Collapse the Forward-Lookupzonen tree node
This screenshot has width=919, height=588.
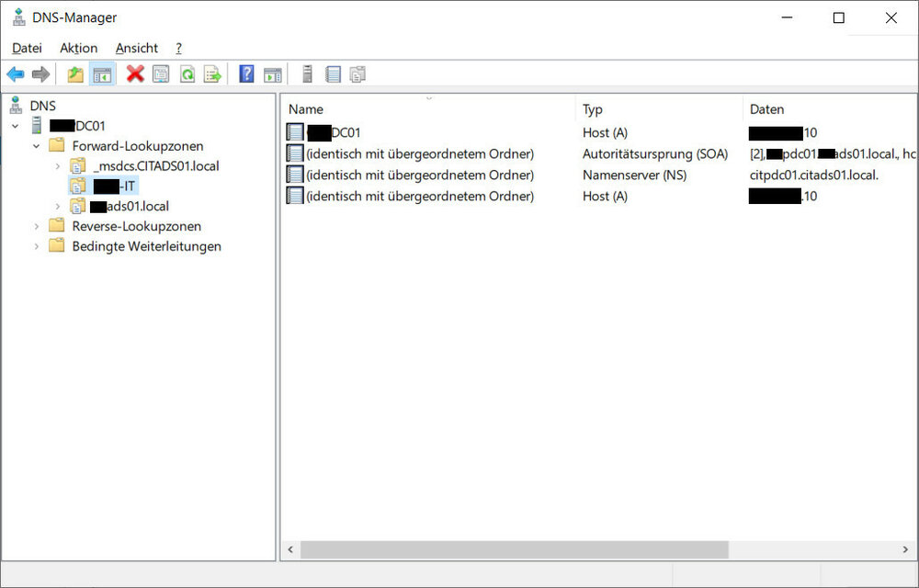point(37,146)
